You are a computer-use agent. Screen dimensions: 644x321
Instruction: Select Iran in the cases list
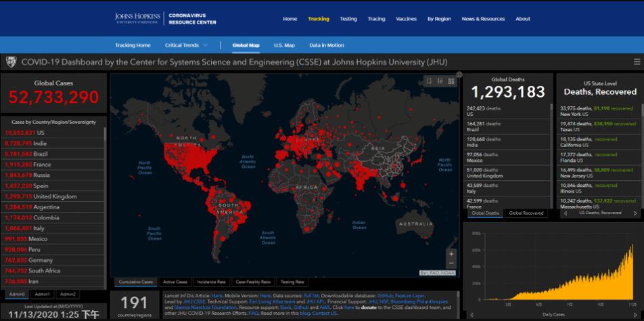click(x=53, y=282)
